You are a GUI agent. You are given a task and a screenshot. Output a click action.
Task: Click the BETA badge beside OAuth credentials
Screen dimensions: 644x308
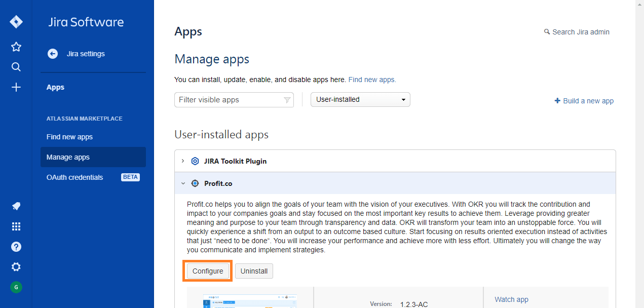[130, 177]
